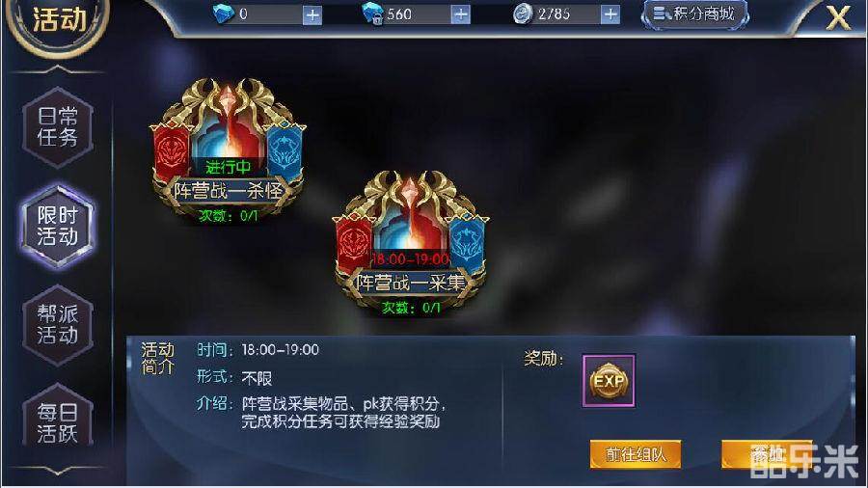Add bound diamonds with plus beside 560
Viewport: 868px width, 488px height.
pos(461,14)
